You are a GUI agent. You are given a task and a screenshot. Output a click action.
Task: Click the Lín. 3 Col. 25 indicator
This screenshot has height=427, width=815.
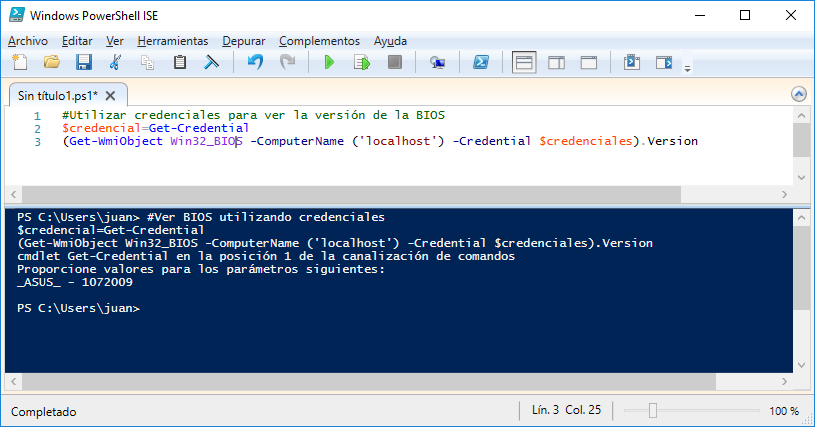[x=566, y=410]
